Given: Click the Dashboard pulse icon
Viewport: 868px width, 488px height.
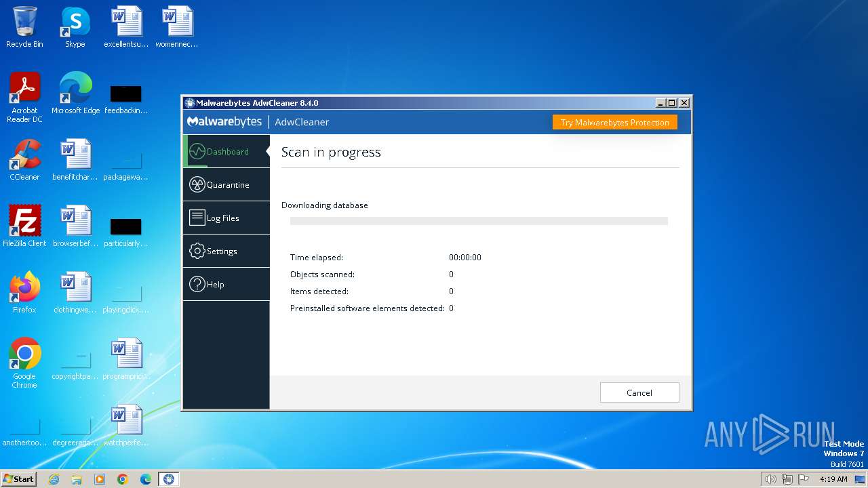Looking at the screenshot, I should pos(197,151).
